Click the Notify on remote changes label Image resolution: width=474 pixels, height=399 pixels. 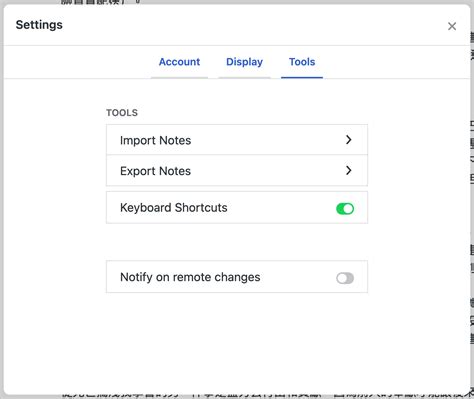coord(190,277)
